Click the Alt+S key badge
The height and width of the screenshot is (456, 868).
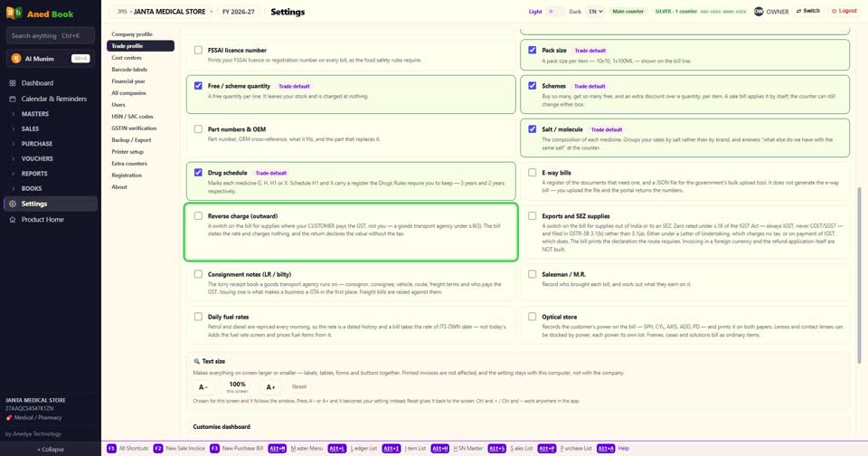(496, 448)
